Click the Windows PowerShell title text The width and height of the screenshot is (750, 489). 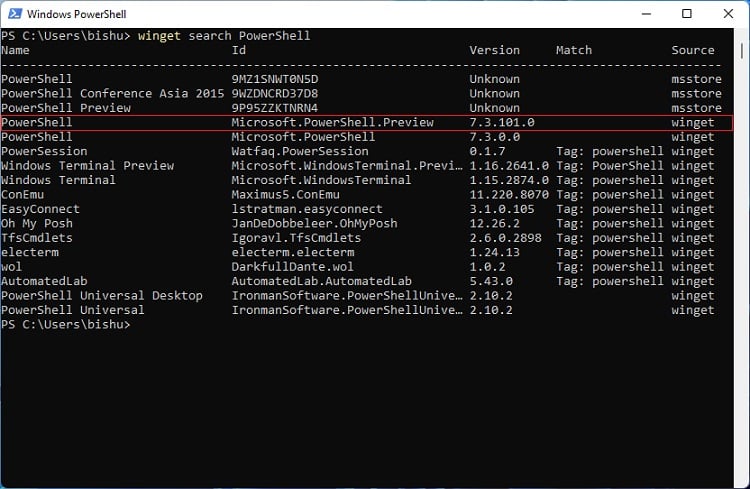[77, 14]
